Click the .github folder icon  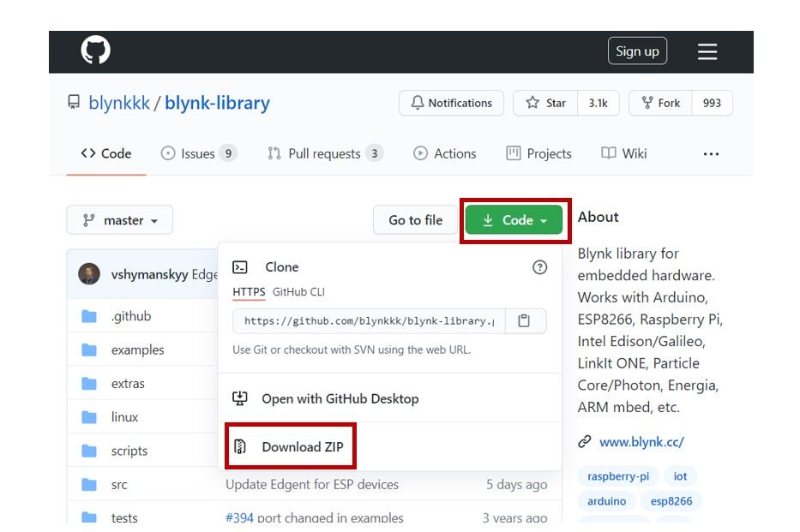(x=89, y=316)
